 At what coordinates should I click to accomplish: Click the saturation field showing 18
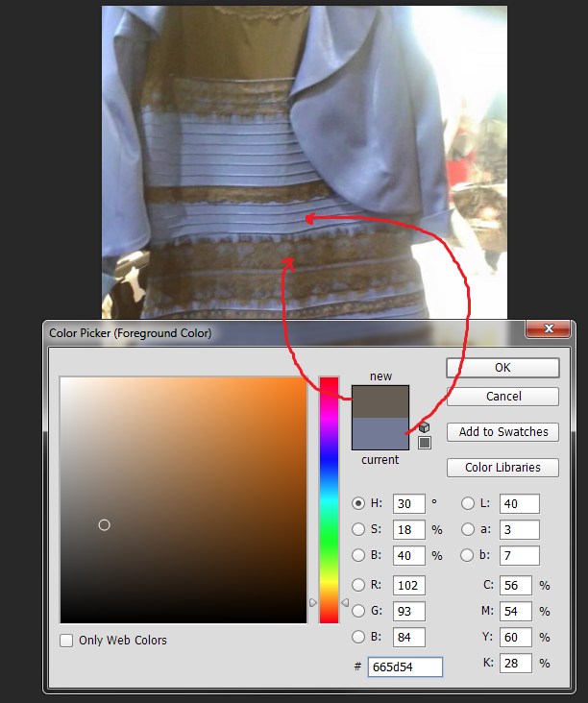(x=408, y=529)
